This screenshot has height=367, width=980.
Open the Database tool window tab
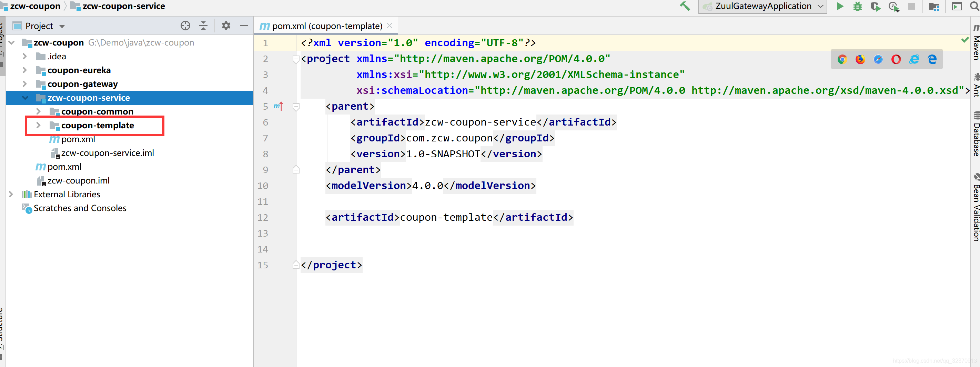pyautogui.click(x=976, y=134)
